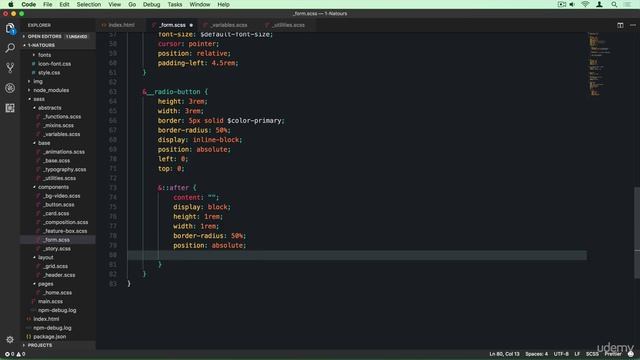Open the Debug menu
640x360 pixels.
[151, 4]
